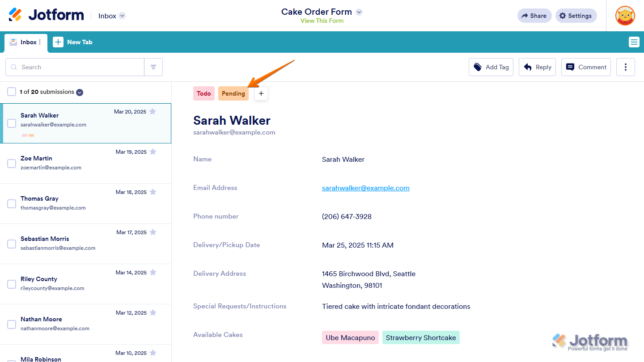Select the Nathan Moore submission row
Screen dimensions: 644x362
pos(85,324)
